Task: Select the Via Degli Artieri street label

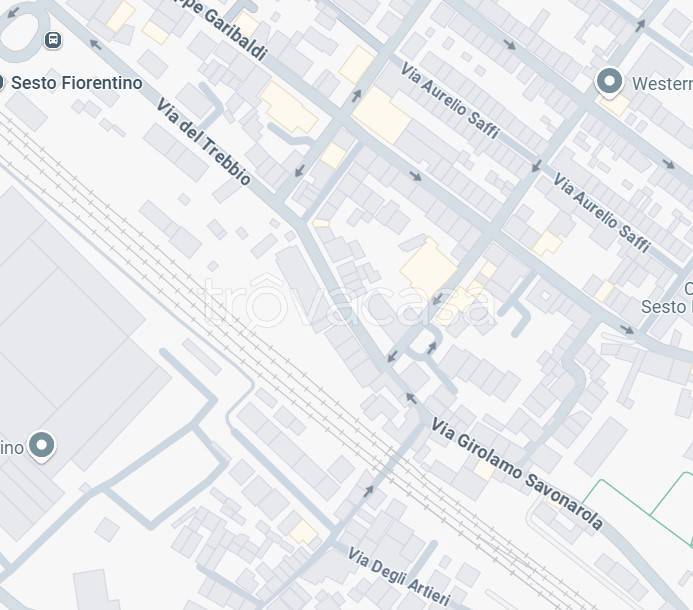Action: (x=399, y=576)
